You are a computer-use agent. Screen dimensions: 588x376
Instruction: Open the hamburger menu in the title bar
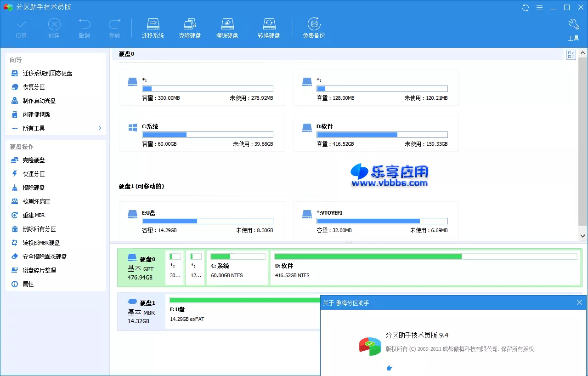point(539,7)
